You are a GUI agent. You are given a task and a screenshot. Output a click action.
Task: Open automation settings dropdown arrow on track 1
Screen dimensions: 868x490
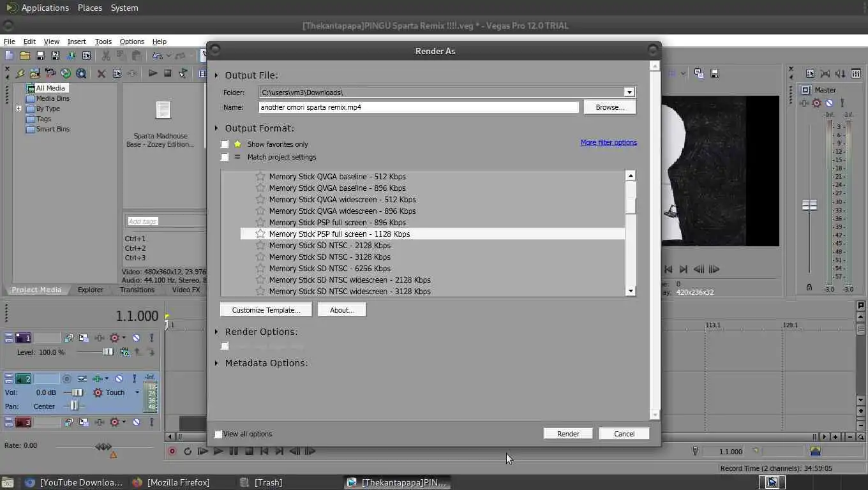pos(124,338)
